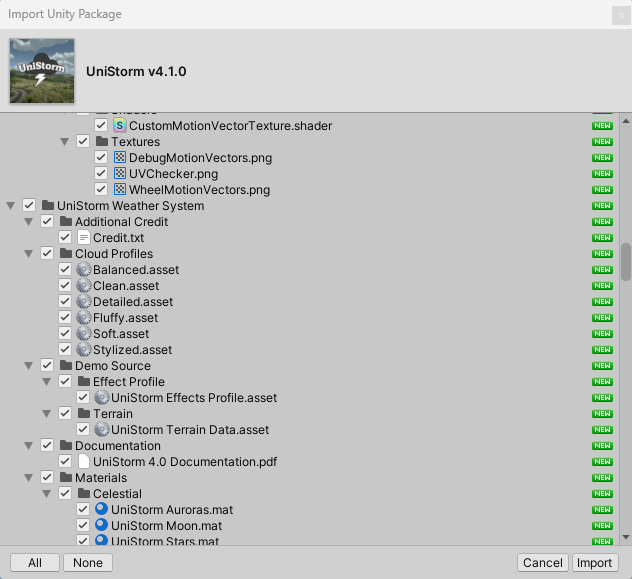This screenshot has width=632, height=579.
Task: Collapse the Materials folder
Action: coord(29,478)
